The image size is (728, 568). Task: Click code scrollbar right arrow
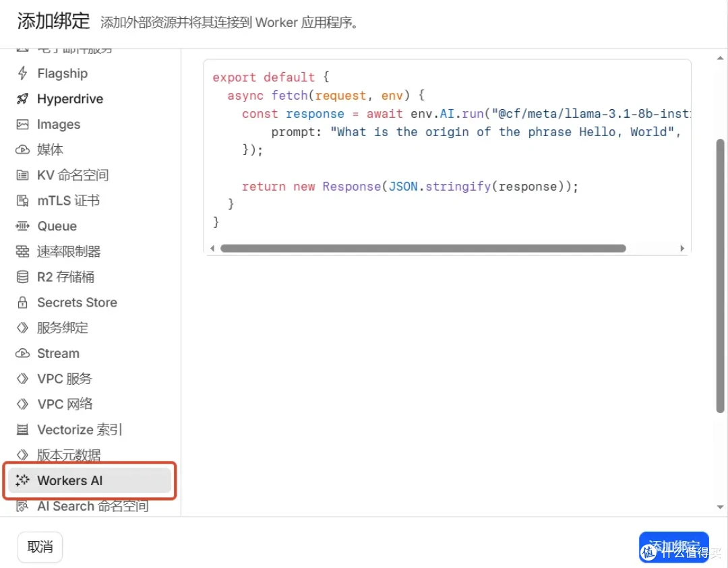coord(682,248)
